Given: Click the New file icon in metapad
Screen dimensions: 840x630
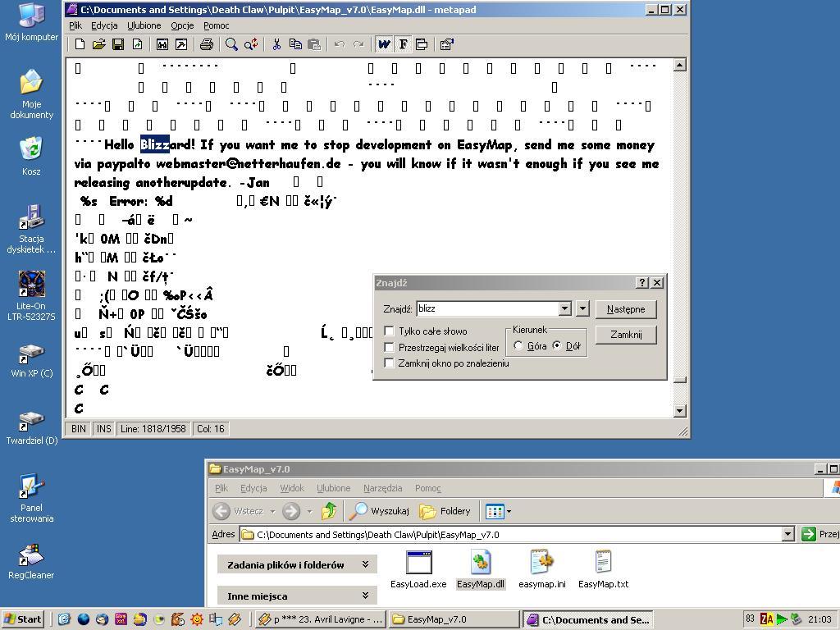Looking at the screenshot, I should pyautogui.click(x=80, y=44).
